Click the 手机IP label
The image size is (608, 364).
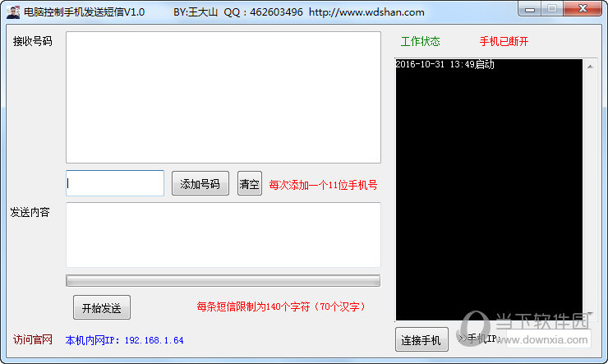tap(480, 339)
